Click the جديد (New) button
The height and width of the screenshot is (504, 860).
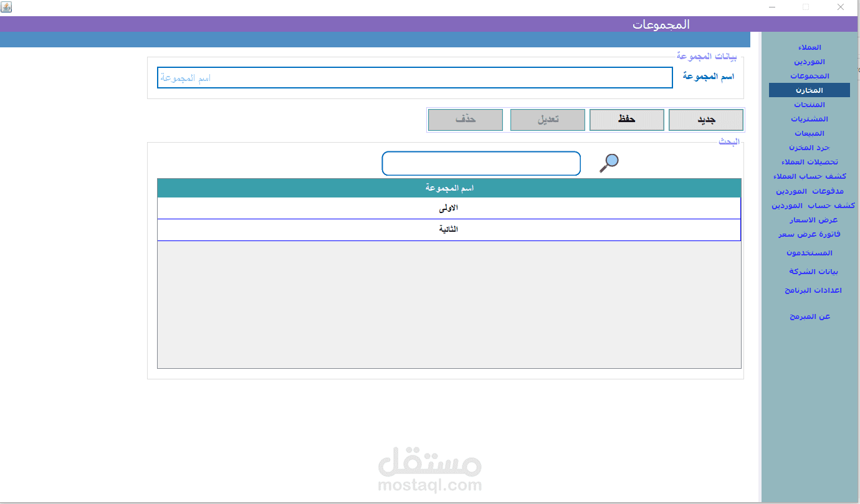click(x=706, y=120)
